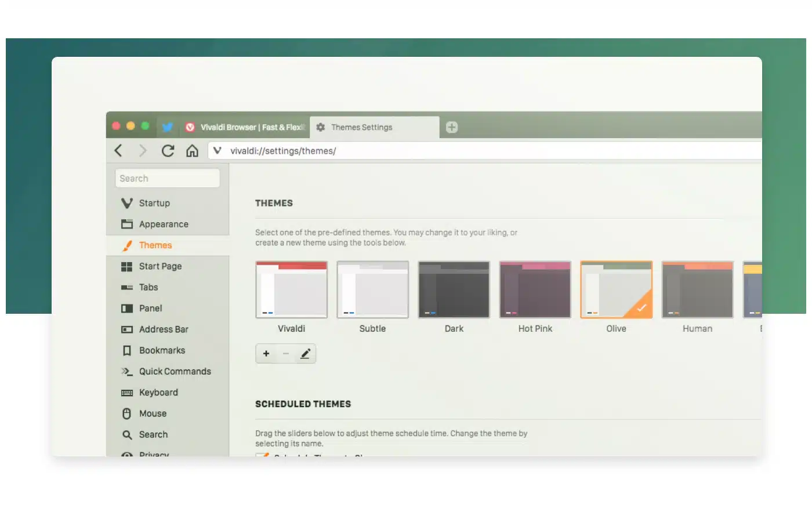Open the Startup settings section
Image resolution: width=812 pixels, height=522 pixels.
168,203
